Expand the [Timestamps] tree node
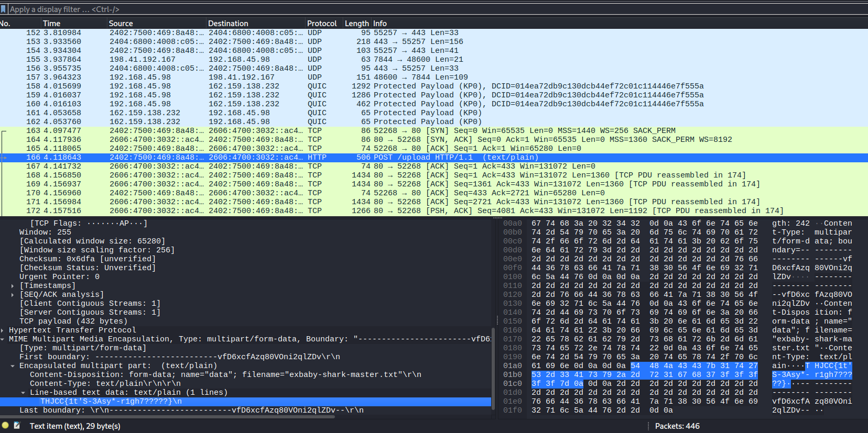The width and height of the screenshot is (868, 433). tap(13, 286)
